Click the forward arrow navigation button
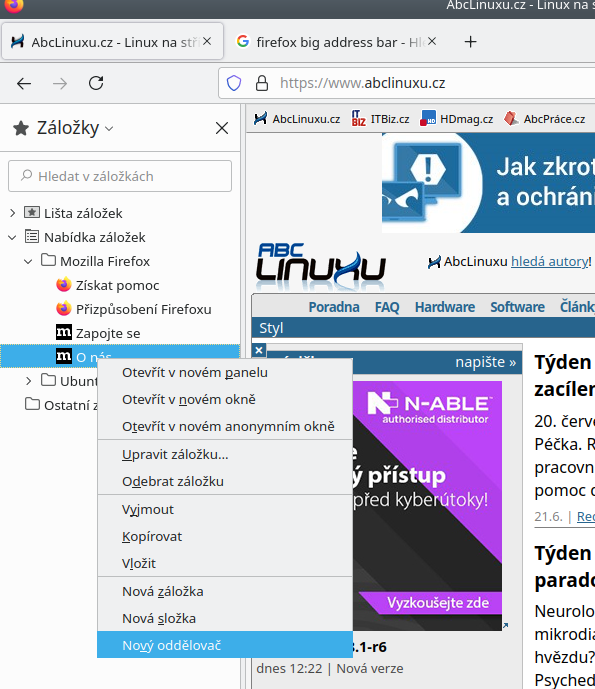595x689 pixels. (x=60, y=83)
